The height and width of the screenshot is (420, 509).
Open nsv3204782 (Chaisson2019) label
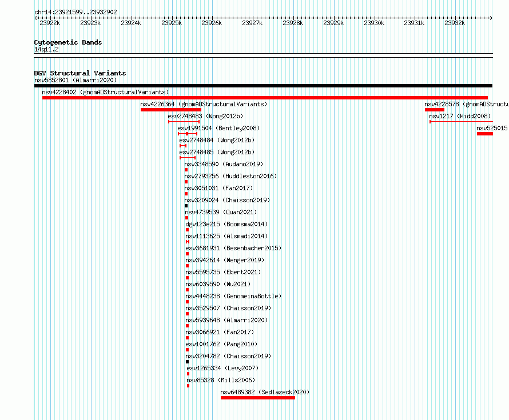[x=229, y=356]
